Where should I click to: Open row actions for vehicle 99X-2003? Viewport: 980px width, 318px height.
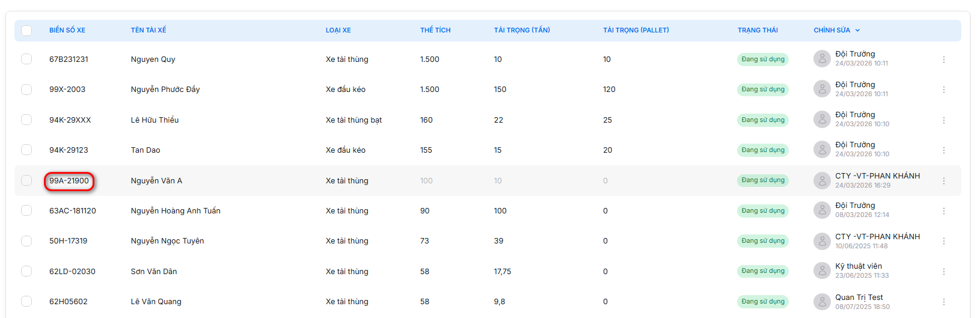(x=943, y=90)
